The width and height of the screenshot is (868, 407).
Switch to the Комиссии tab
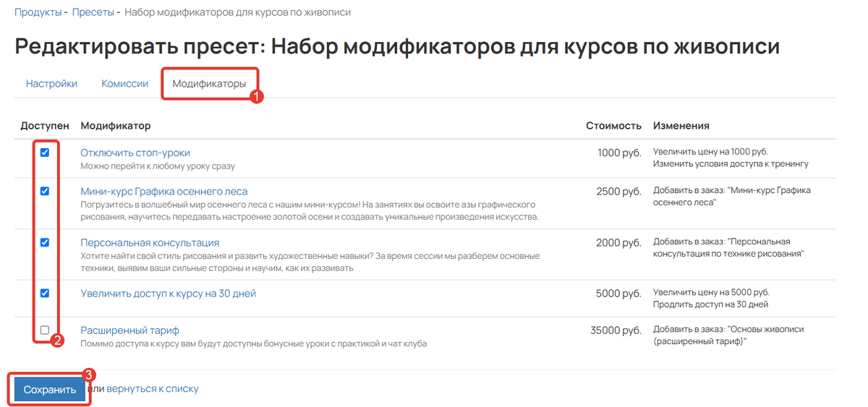(x=125, y=84)
